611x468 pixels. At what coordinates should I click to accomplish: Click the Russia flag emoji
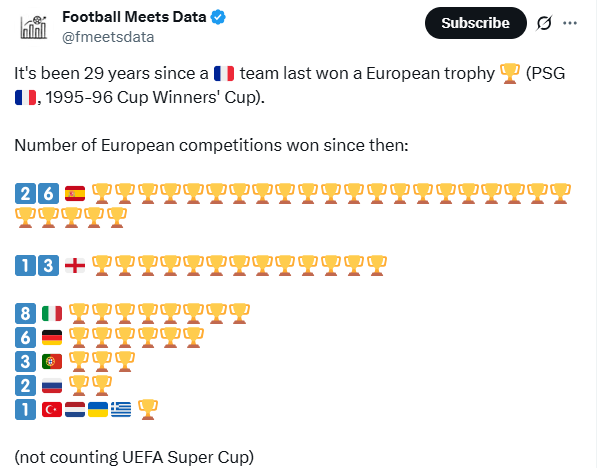pos(52,386)
